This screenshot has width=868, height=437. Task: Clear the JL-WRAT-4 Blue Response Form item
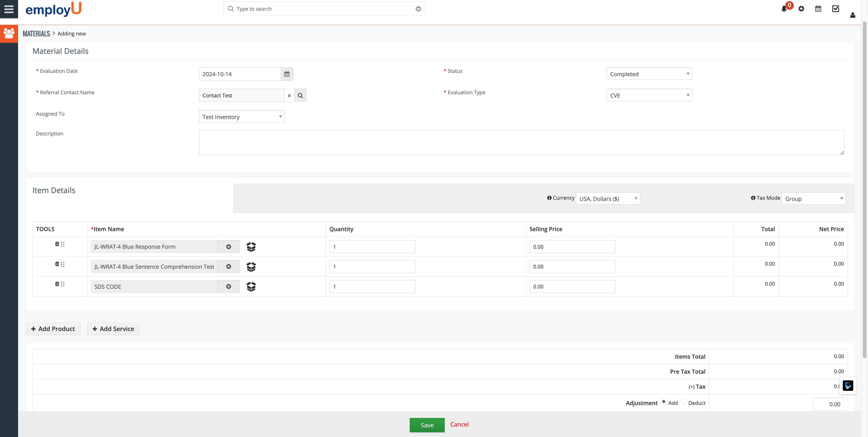229,247
